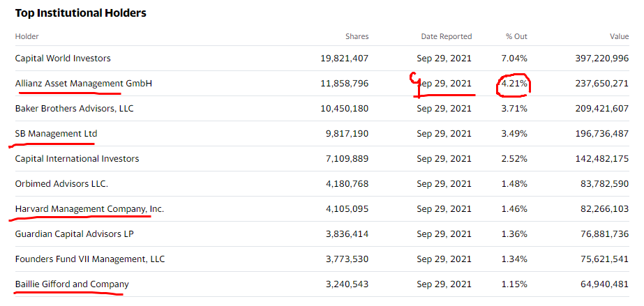644x306 pixels.
Task: Click the Holder column header
Action: (27, 36)
